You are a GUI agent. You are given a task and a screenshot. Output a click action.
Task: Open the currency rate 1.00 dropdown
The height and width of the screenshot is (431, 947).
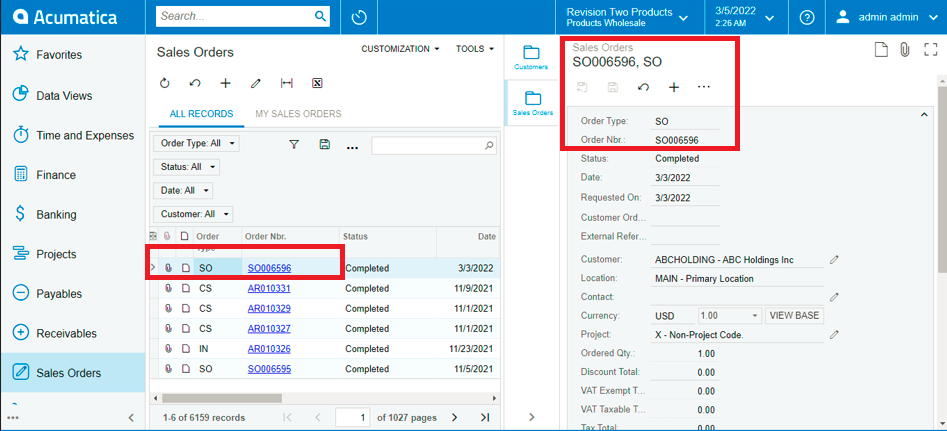click(x=730, y=316)
